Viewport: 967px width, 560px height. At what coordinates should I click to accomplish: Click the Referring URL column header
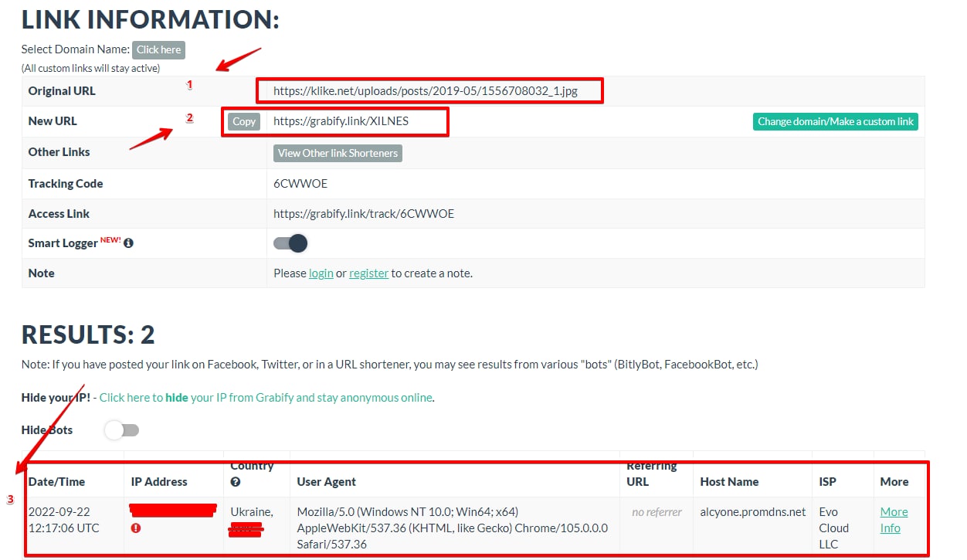coord(652,473)
